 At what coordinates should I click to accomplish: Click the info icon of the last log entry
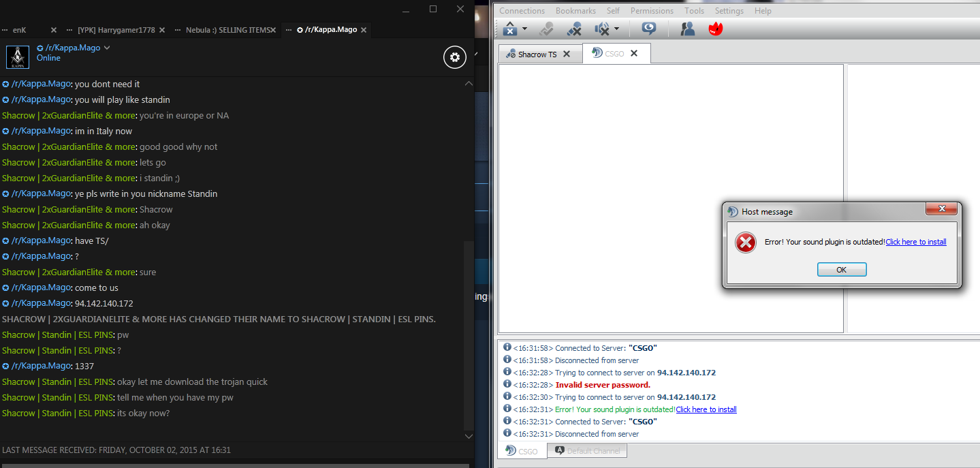pos(507,433)
